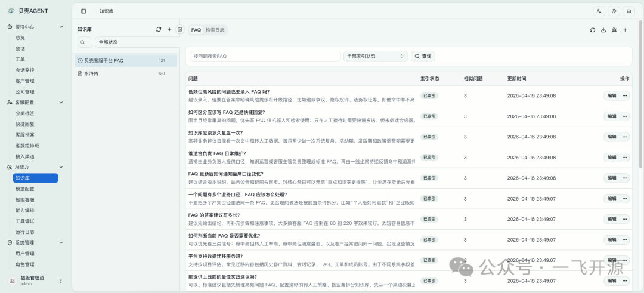Open the theme palette picker

[x=614, y=11]
